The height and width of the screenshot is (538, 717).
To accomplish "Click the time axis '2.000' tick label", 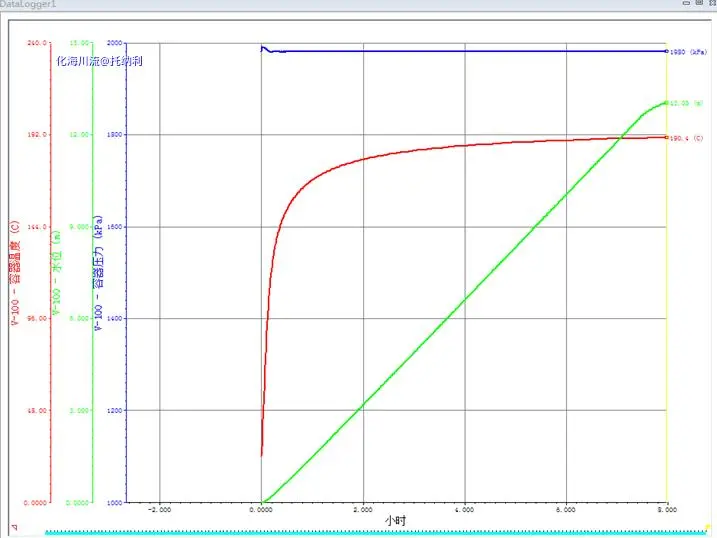I will [x=363, y=510].
